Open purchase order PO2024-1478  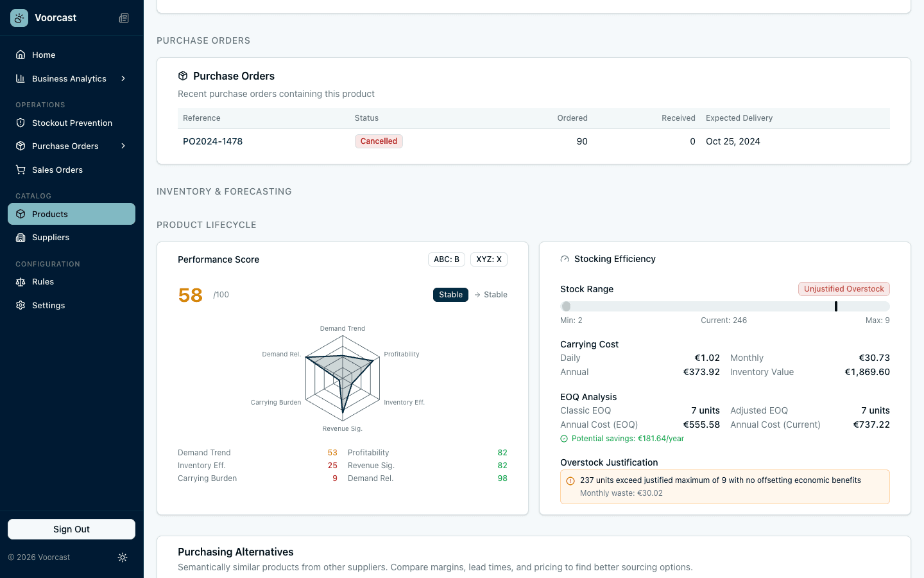pos(212,141)
